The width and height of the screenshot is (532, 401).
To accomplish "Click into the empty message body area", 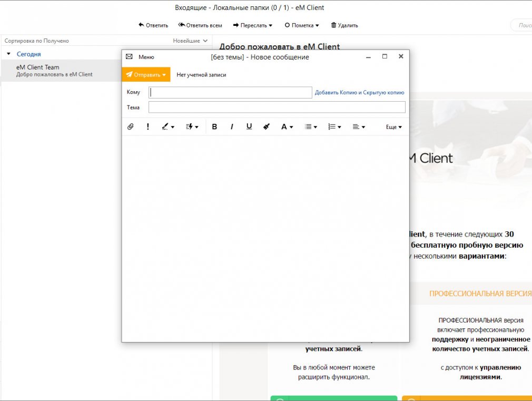I will pyautogui.click(x=265, y=238).
